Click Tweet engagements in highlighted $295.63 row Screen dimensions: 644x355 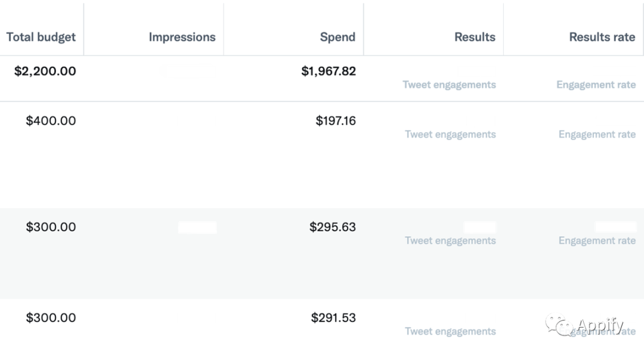click(451, 240)
